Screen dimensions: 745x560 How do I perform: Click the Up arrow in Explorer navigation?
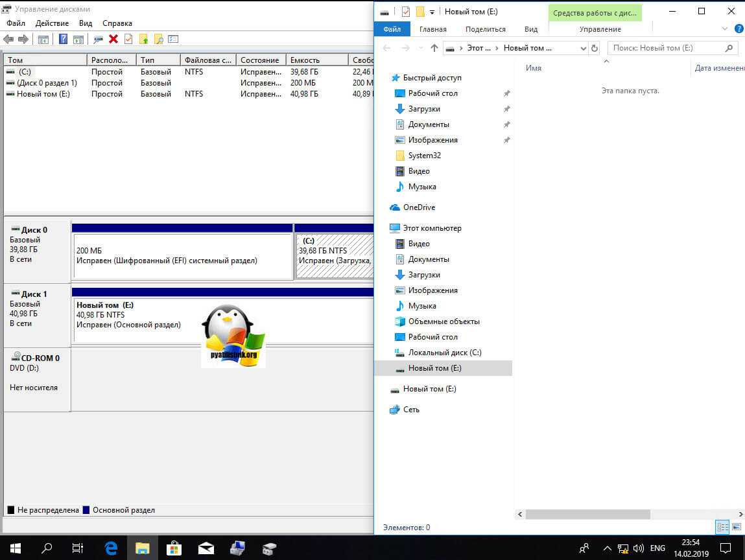click(434, 48)
